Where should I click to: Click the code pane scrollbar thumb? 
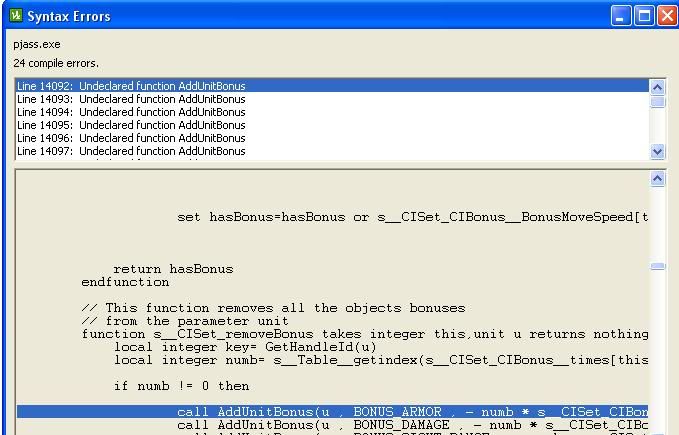click(657, 266)
